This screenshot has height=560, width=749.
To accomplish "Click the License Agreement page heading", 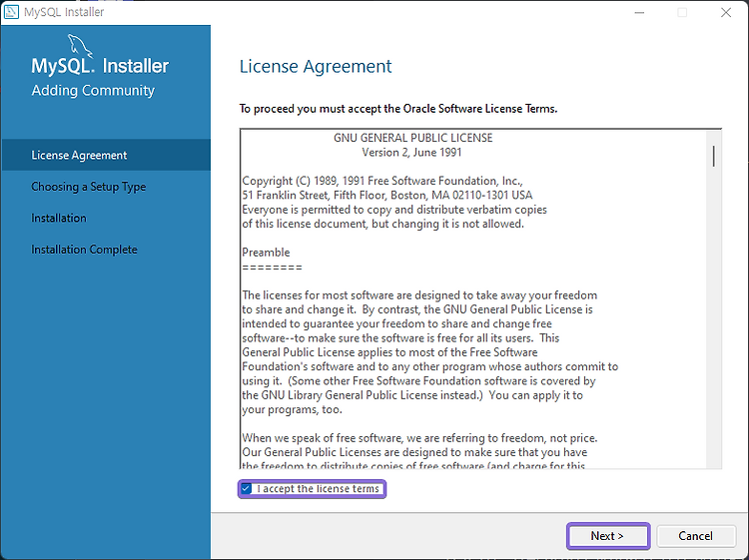I will click(x=316, y=66).
